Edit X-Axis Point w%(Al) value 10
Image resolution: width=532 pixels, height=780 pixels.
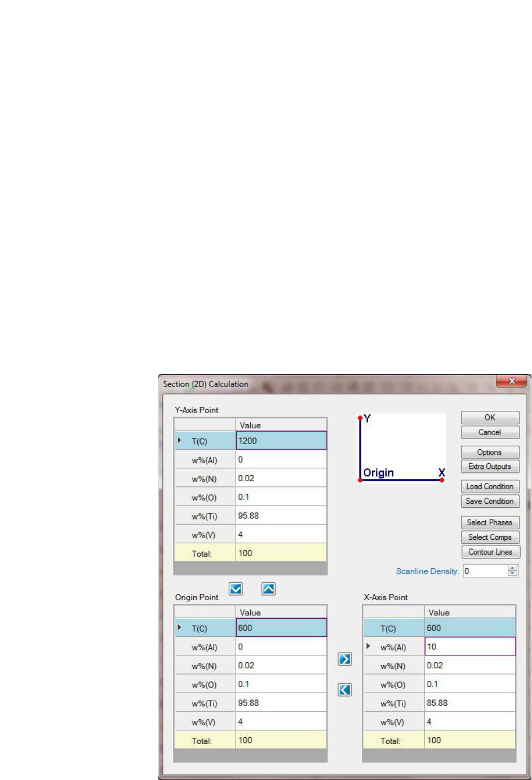(470, 646)
